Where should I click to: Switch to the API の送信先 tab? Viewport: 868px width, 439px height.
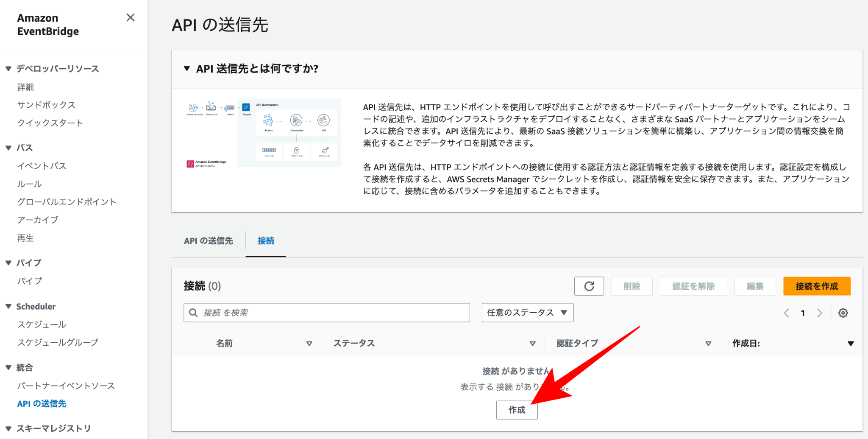[x=208, y=241]
